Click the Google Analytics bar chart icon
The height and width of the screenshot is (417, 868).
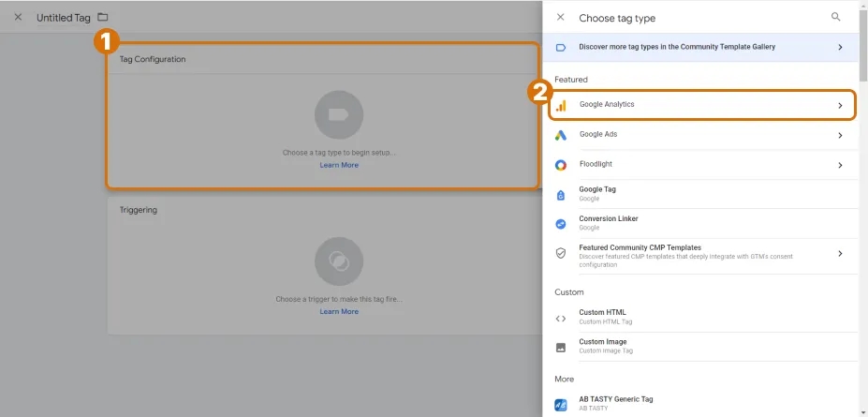561,105
